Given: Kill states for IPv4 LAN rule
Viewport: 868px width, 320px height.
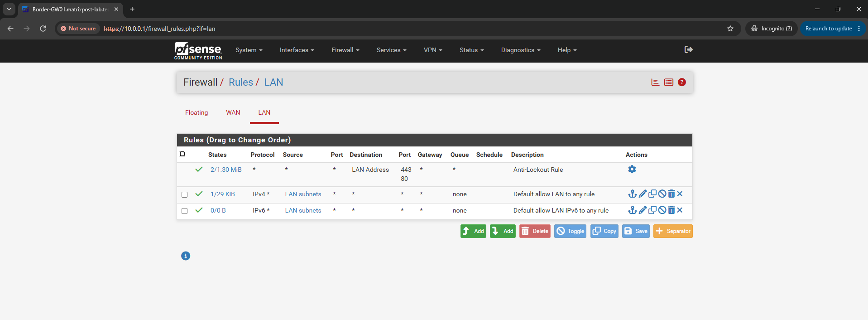Looking at the screenshot, I should click(680, 194).
